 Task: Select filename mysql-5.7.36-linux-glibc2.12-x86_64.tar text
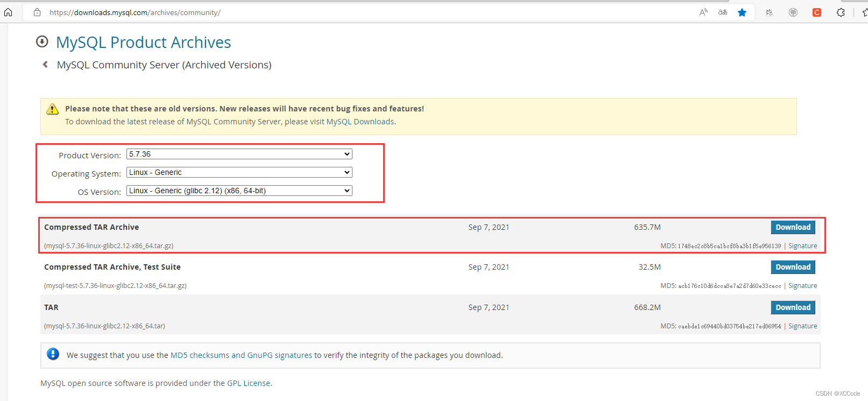click(104, 326)
